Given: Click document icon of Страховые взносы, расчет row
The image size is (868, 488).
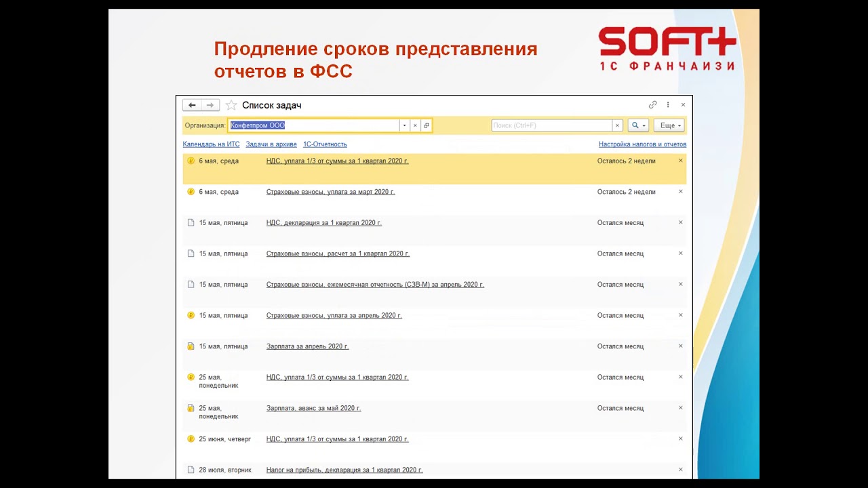Looking at the screenshot, I should click(191, 253).
